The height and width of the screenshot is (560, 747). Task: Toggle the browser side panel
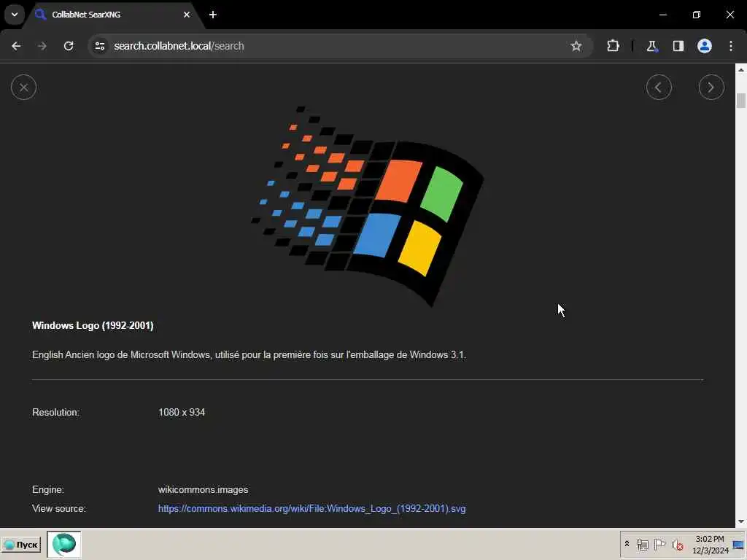678,46
